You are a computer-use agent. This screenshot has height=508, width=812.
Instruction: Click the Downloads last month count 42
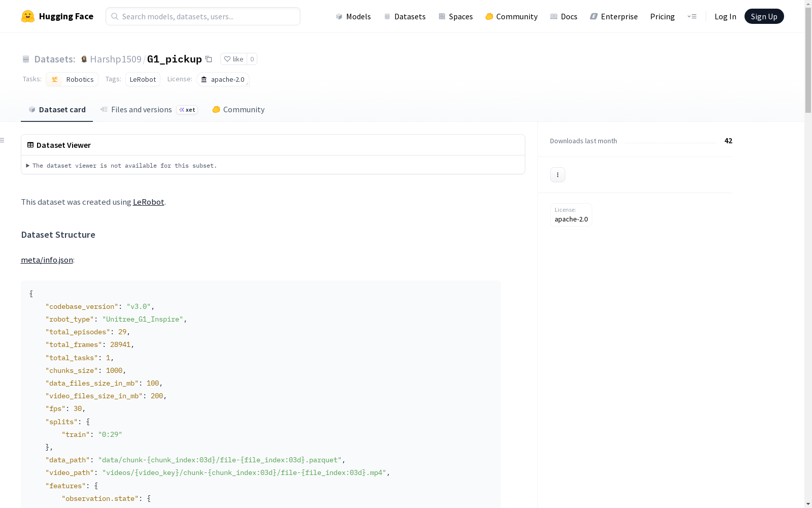[x=728, y=141]
